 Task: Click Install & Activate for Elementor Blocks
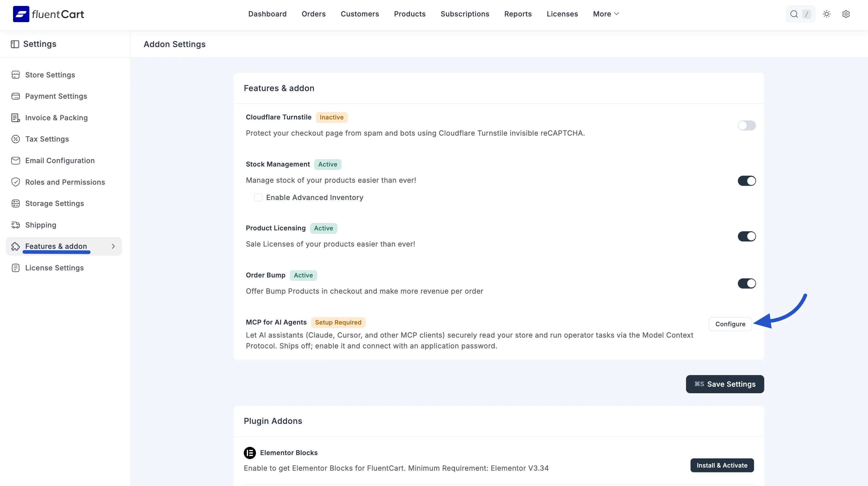[722, 465]
